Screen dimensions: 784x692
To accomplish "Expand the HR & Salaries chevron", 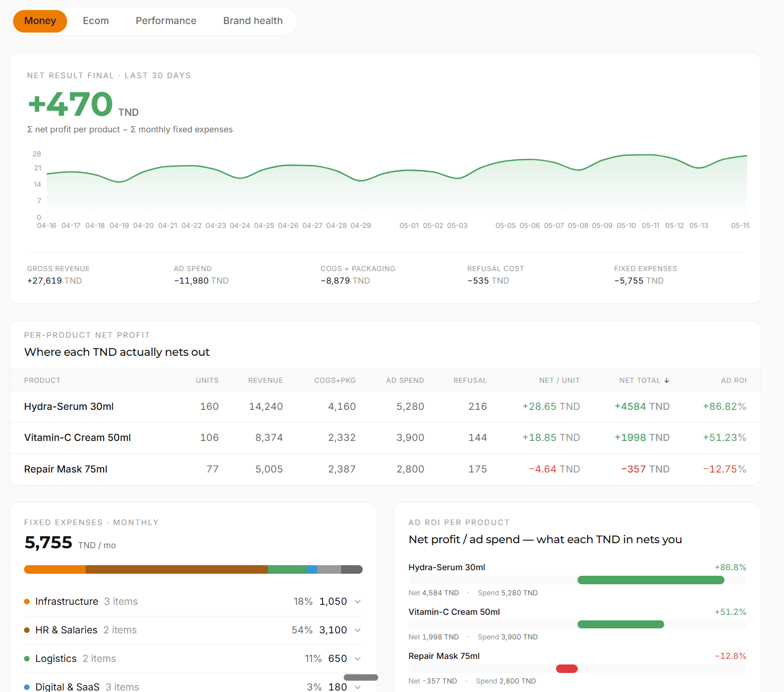I will tap(358, 630).
